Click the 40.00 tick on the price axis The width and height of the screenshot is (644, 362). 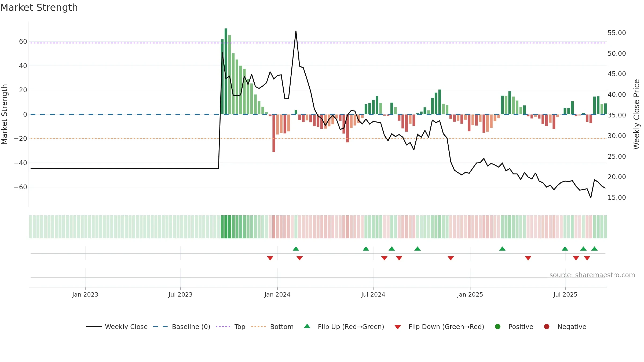click(617, 95)
